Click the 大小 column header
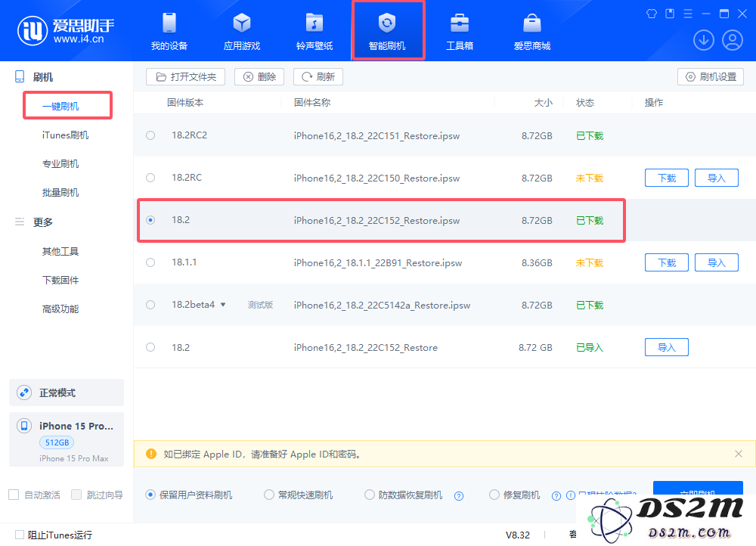 click(x=543, y=103)
